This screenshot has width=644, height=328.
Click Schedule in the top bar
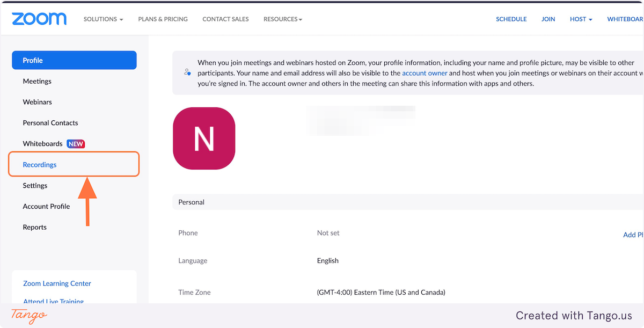[511, 19]
